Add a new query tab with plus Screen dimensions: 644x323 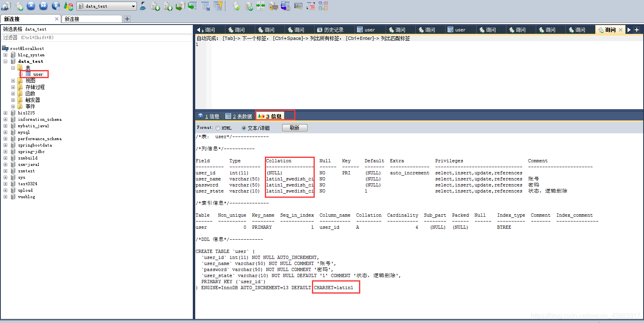coord(637,30)
